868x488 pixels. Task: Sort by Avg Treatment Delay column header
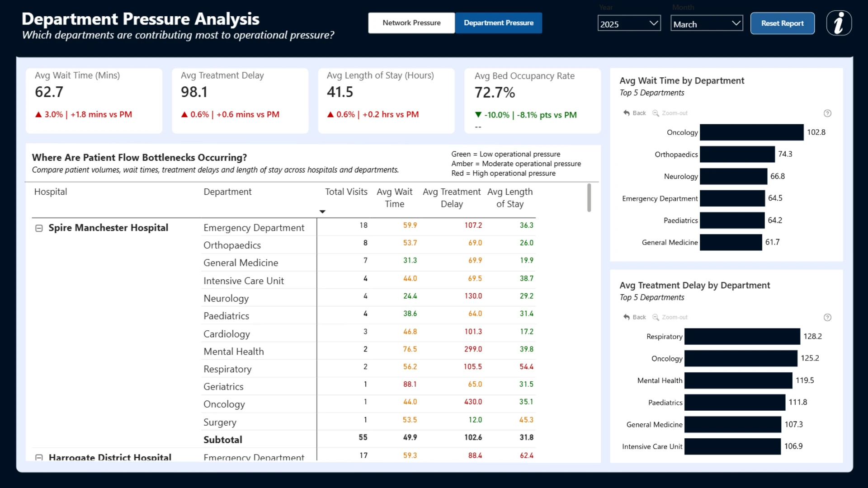[452, 198]
